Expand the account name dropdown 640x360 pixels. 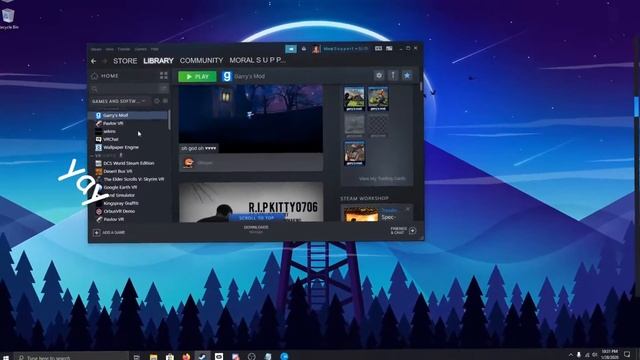point(346,49)
